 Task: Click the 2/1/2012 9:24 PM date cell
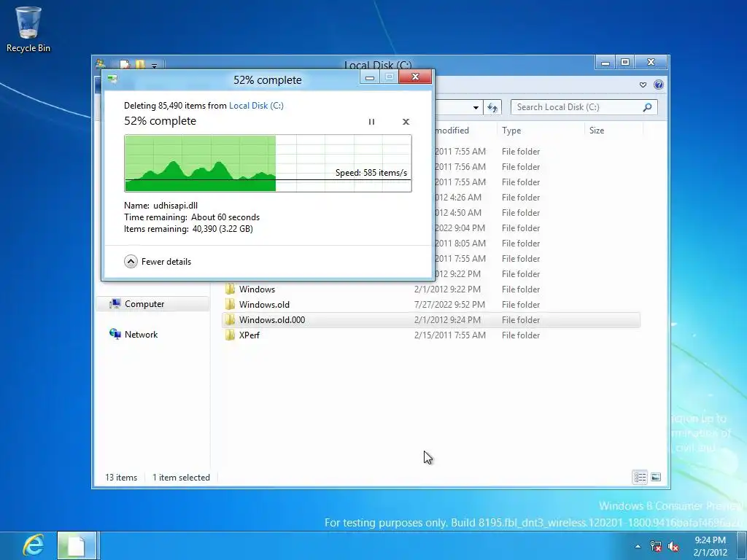[x=447, y=320]
